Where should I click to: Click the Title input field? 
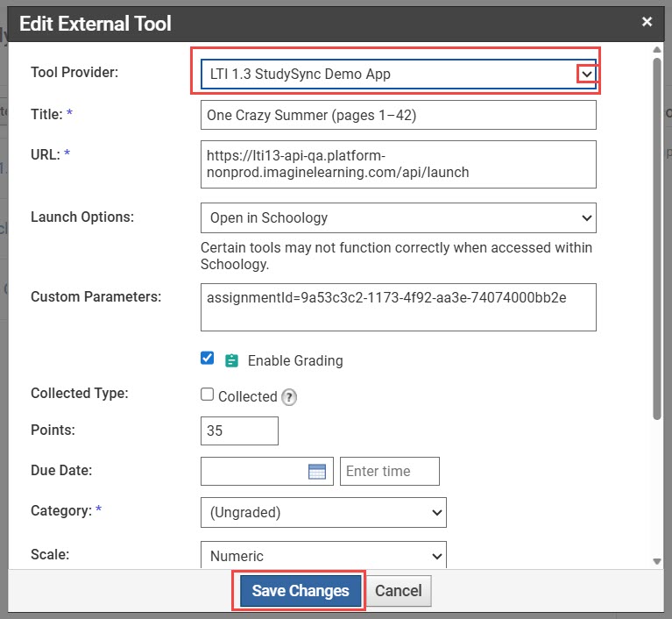coord(398,115)
